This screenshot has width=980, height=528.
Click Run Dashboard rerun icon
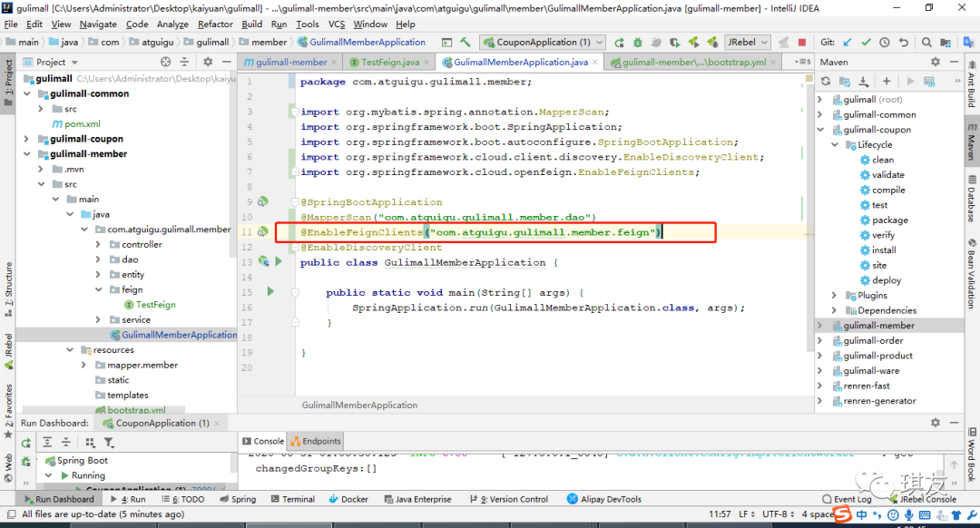click(x=26, y=443)
